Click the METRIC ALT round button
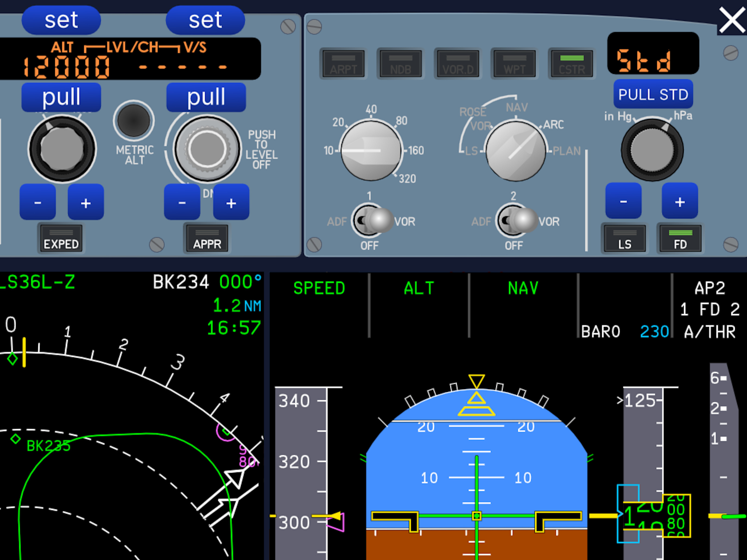 tap(134, 120)
